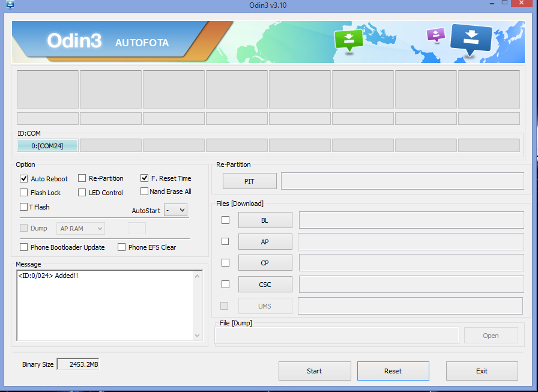Click the green download icon in banner

[x=349, y=40]
